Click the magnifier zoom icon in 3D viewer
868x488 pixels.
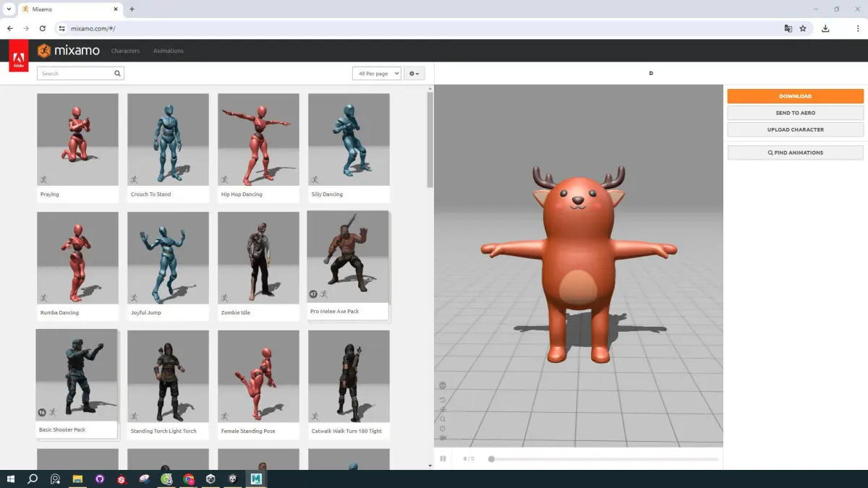[443, 419]
